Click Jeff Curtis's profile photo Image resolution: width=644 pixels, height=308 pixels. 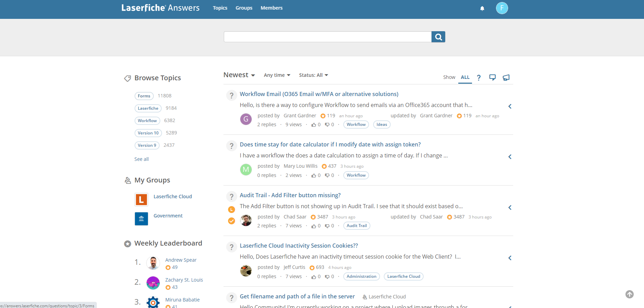click(x=246, y=271)
